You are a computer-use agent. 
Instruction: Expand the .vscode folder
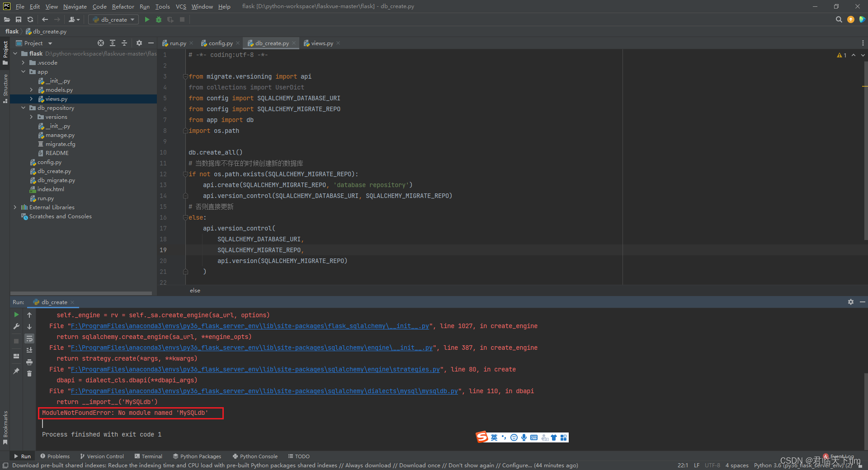24,62
